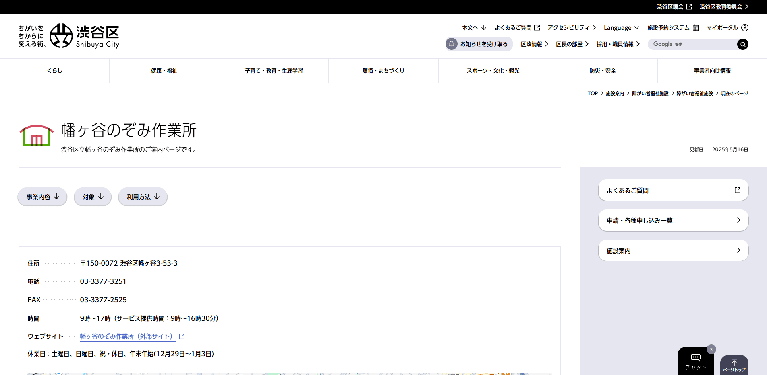Image resolution: width=767 pixels, height=375 pixels.
Task: Click TOP in the breadcrumb
Action: [x=593, y=93]
